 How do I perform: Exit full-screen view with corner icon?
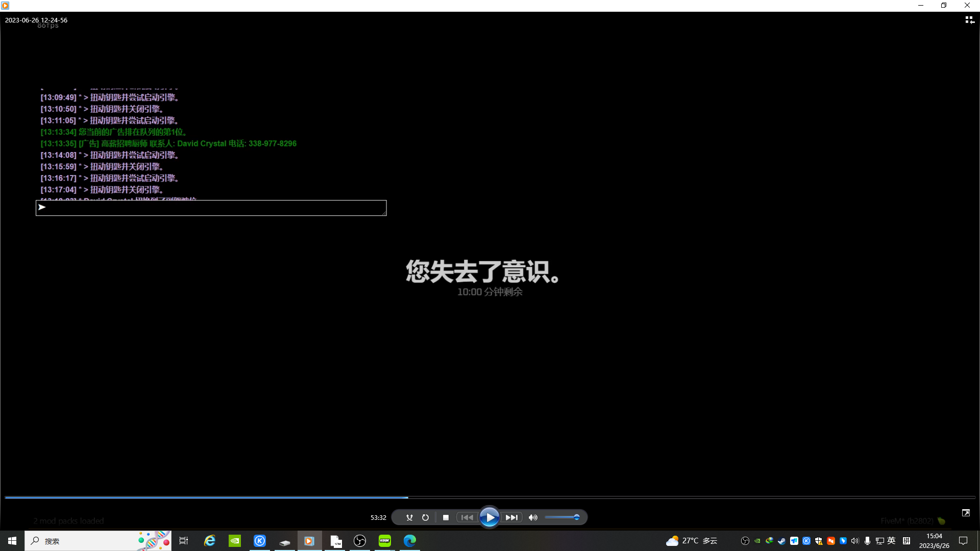pyautogui.click(x=966, y=513)
